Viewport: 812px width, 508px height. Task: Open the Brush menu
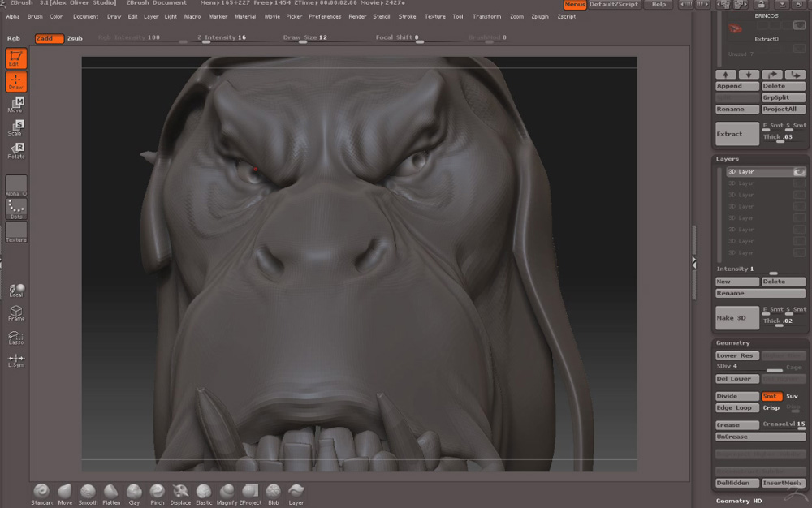35,16
